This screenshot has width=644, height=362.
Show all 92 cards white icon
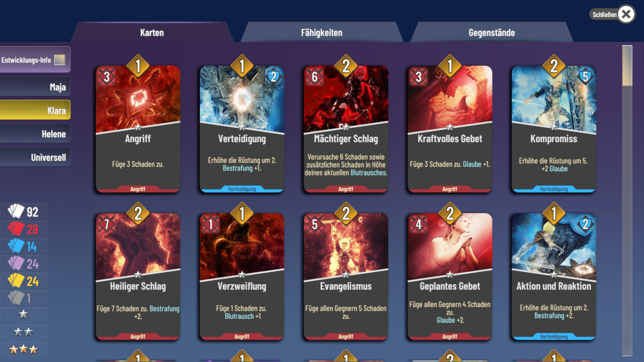[17, 212]
